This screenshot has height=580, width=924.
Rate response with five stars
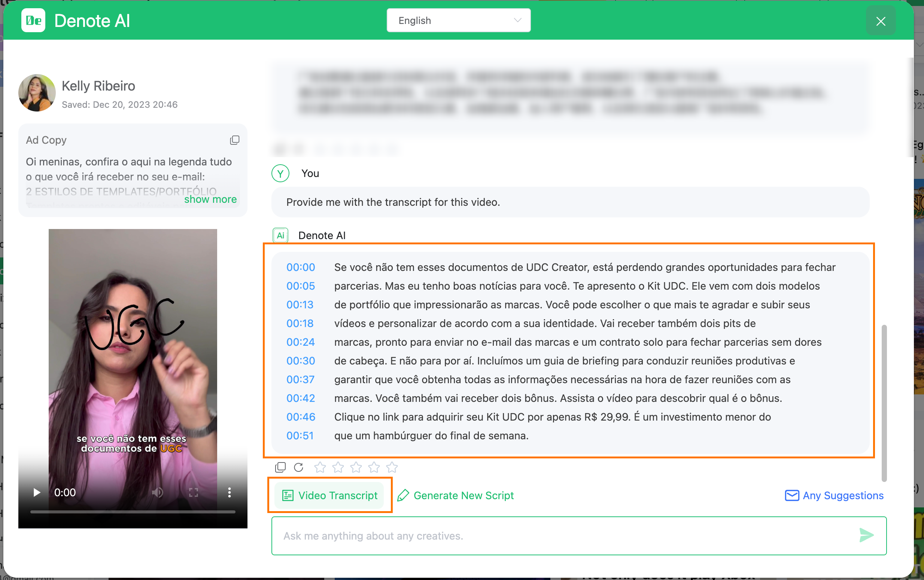click(392, 467)
